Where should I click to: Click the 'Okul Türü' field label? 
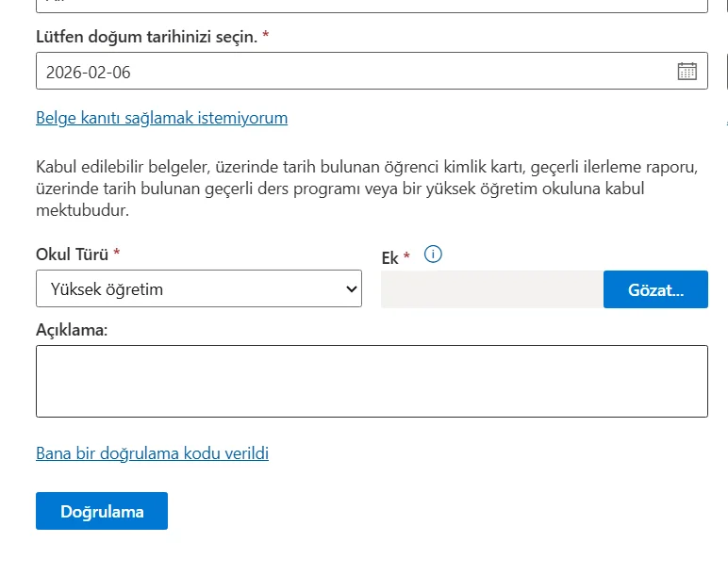click(72, 255)
